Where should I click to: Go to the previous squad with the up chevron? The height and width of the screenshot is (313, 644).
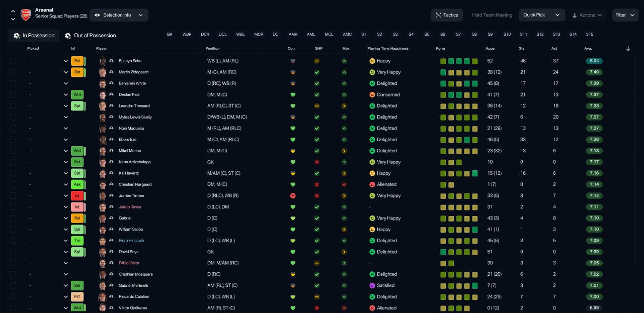click(13, 11)
